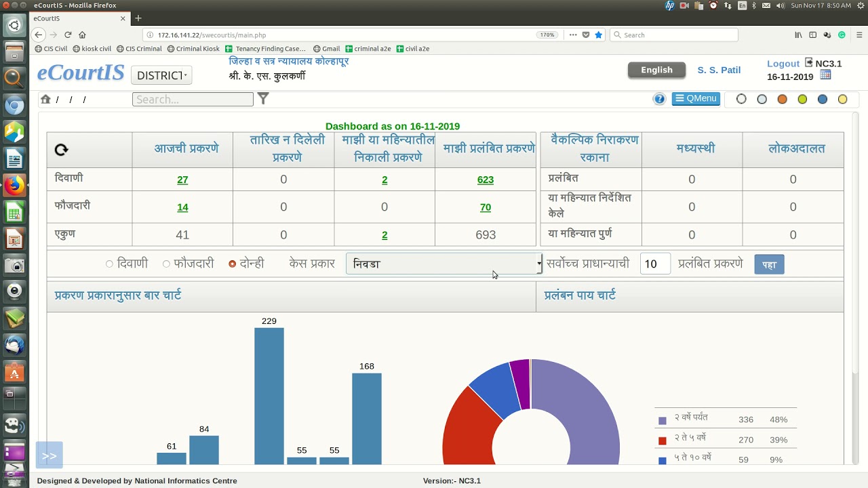Click the Search... field in the breadcrumb bar
This screenshot has height=488, width=868.
point(193,99)
